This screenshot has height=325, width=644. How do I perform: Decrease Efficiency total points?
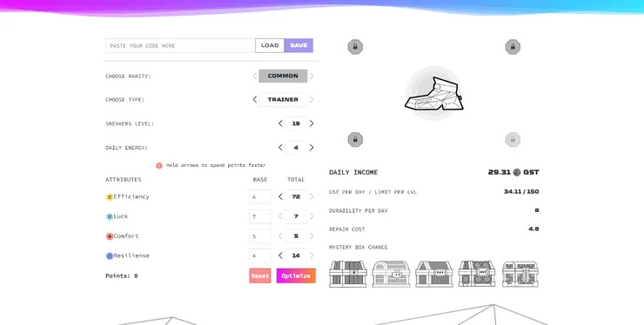(x=280, y=197)
